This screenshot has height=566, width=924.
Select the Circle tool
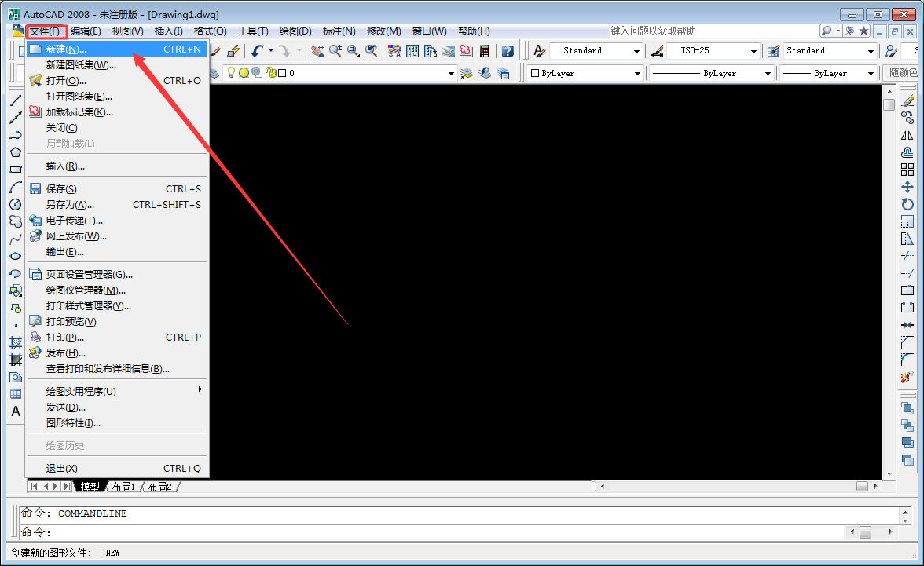(x=16, y=204)
